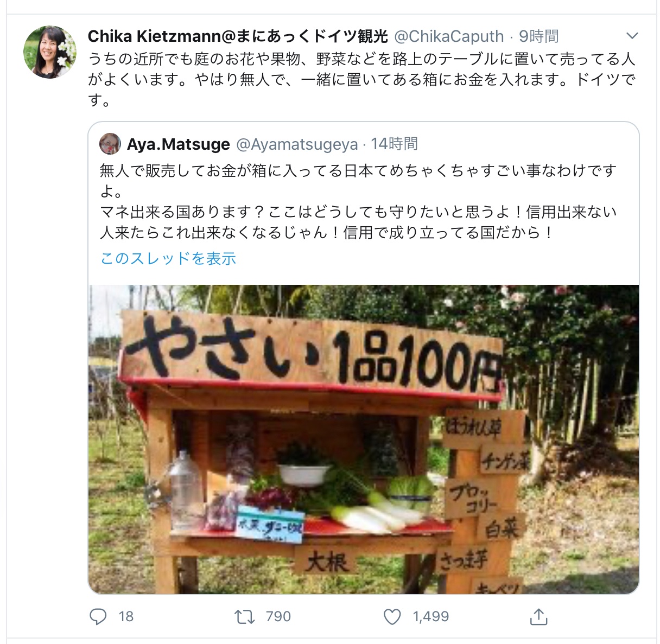Open the @Ayamatsugeya handle

(x=297, y=144)
